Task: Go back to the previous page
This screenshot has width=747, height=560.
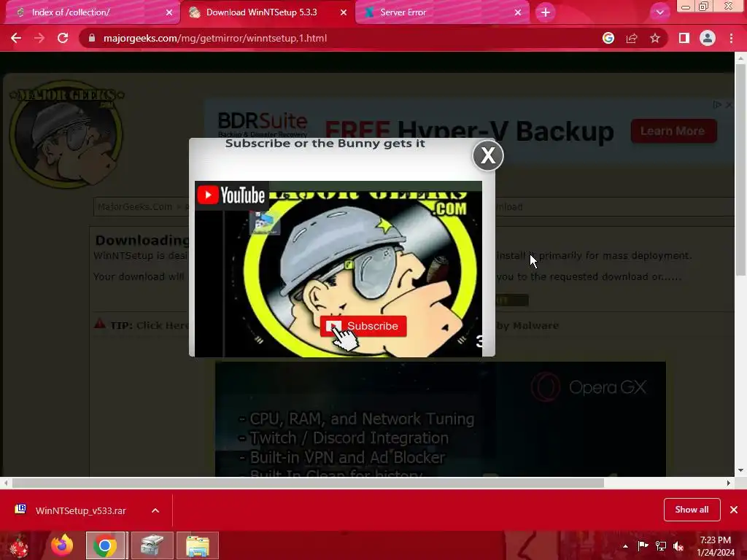Action: pyautogui.click(x=16, y=38)
